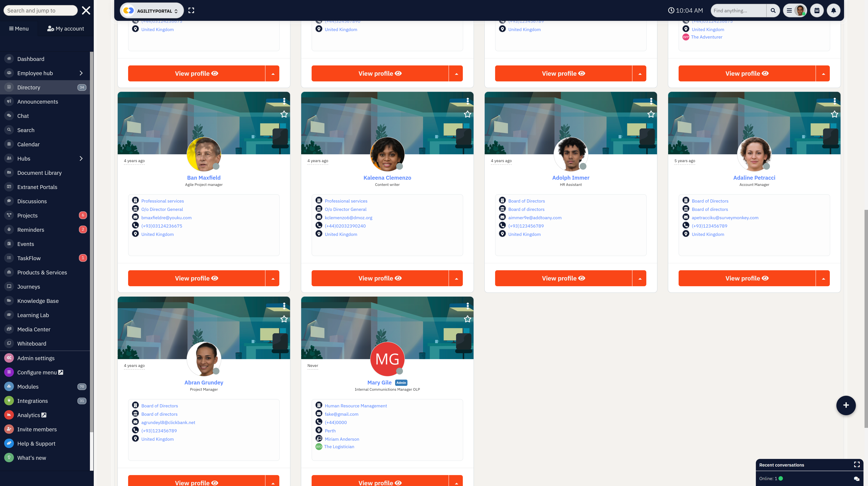The height and width of the screenshot is (486, 868).
Task: Click search magnifier button in top bar
Action: 773,10
